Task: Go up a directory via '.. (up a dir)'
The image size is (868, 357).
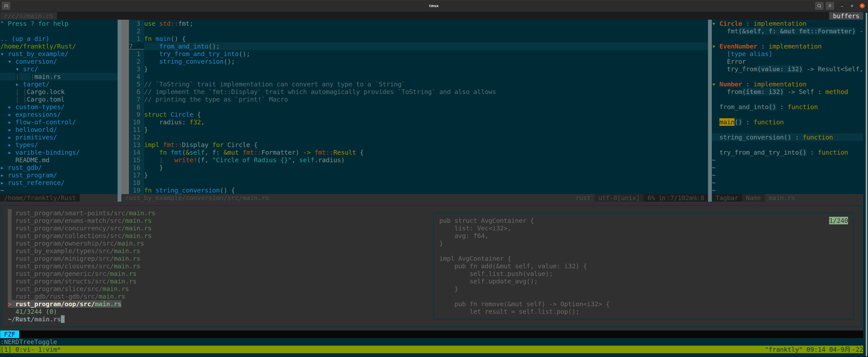Action: 25,39
